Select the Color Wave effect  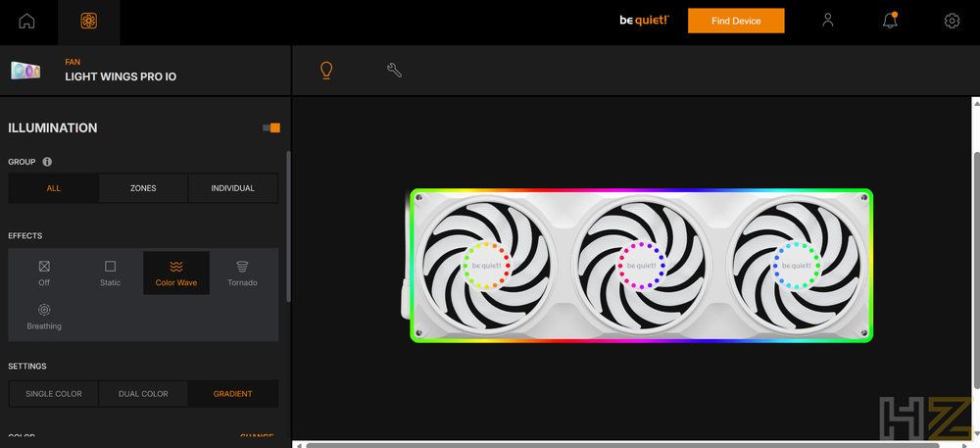176,274
